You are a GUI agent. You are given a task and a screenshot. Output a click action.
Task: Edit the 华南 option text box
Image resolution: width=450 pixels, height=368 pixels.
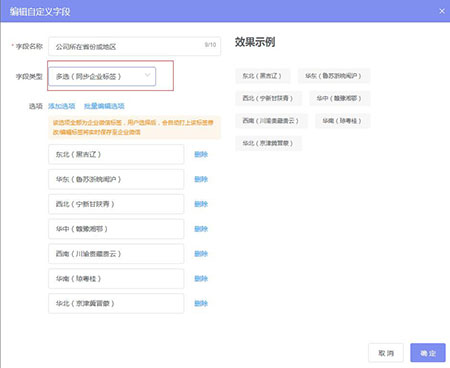point(116,279)
